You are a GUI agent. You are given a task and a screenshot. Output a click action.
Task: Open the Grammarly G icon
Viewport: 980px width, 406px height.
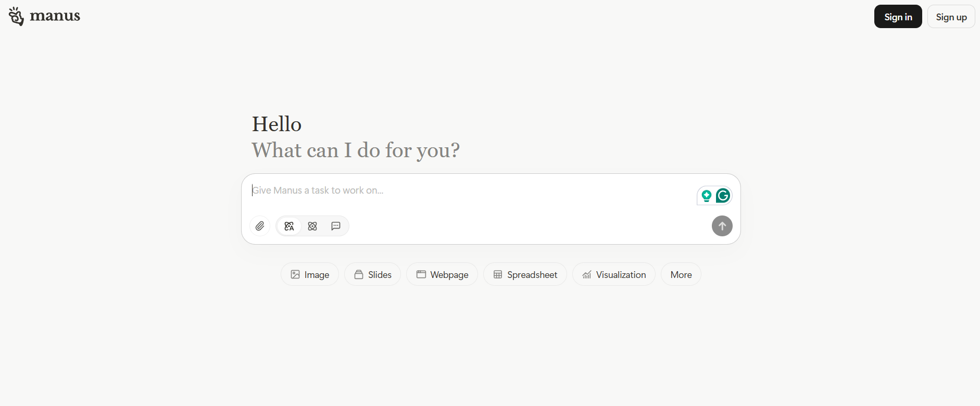pos(723,196)
